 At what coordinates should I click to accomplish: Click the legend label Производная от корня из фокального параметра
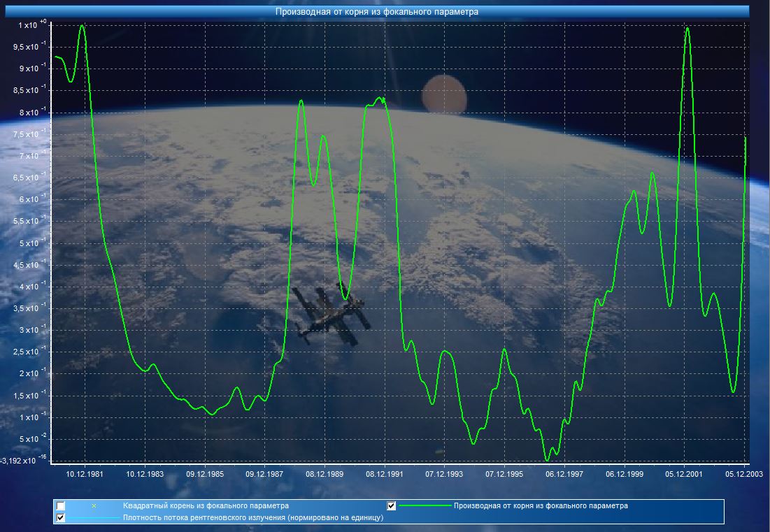pos(541,506)
